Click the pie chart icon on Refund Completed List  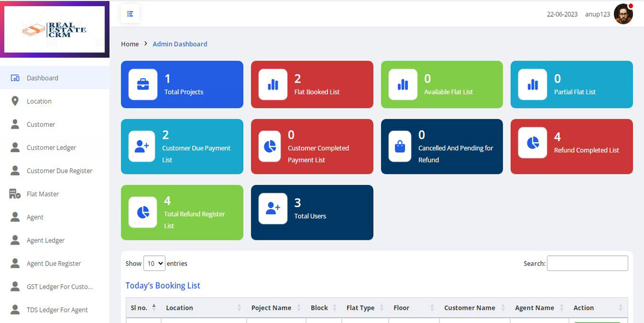click(532, 143)
